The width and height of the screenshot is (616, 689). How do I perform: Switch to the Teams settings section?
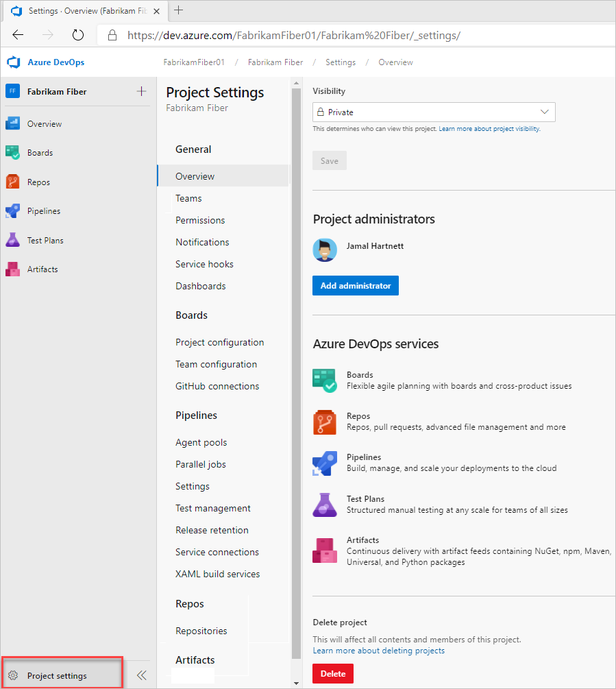click(188, 198)
